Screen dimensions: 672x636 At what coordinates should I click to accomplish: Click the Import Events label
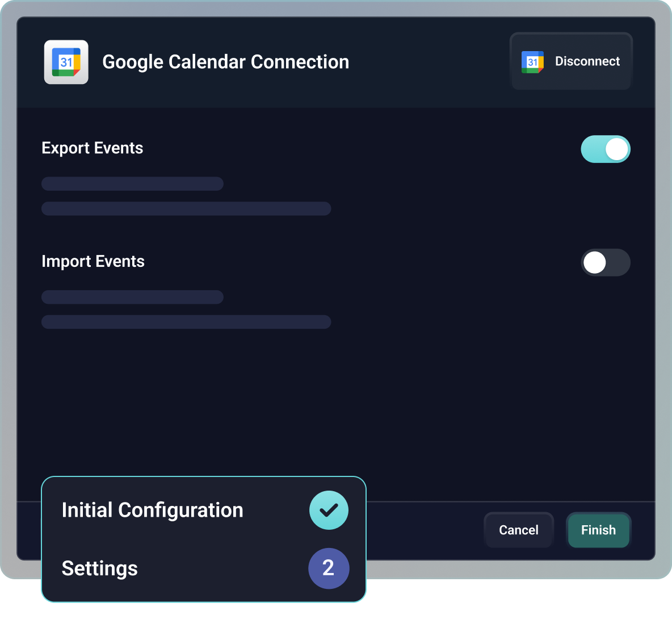point(93,261)
